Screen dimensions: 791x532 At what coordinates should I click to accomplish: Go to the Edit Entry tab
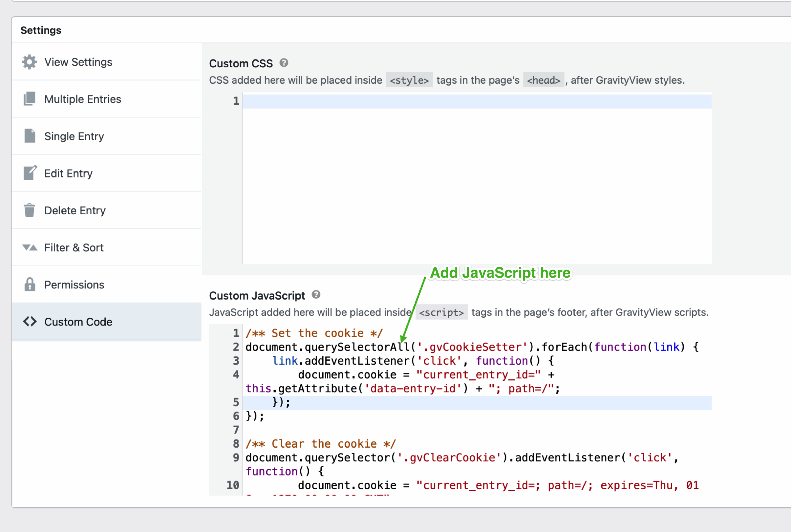point(68,174)
